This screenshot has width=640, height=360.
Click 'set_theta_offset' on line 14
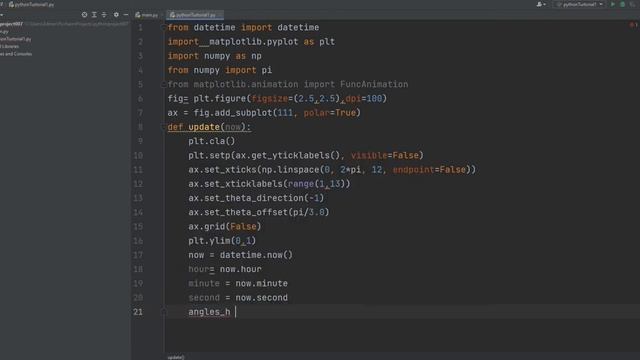246,212
